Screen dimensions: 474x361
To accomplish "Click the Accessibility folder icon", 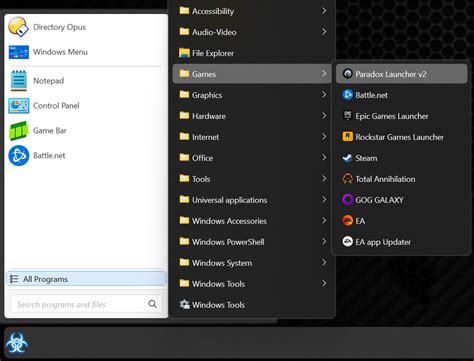I will [184, 11].
